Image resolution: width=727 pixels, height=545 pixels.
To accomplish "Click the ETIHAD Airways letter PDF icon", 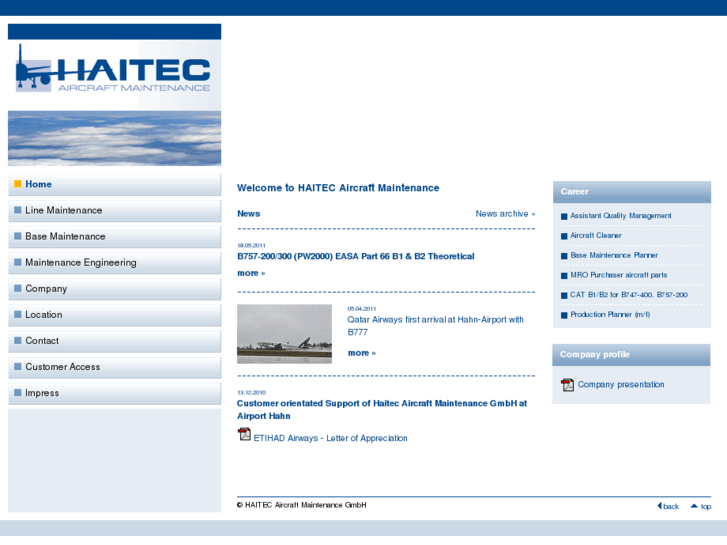I will coord(244,434).
